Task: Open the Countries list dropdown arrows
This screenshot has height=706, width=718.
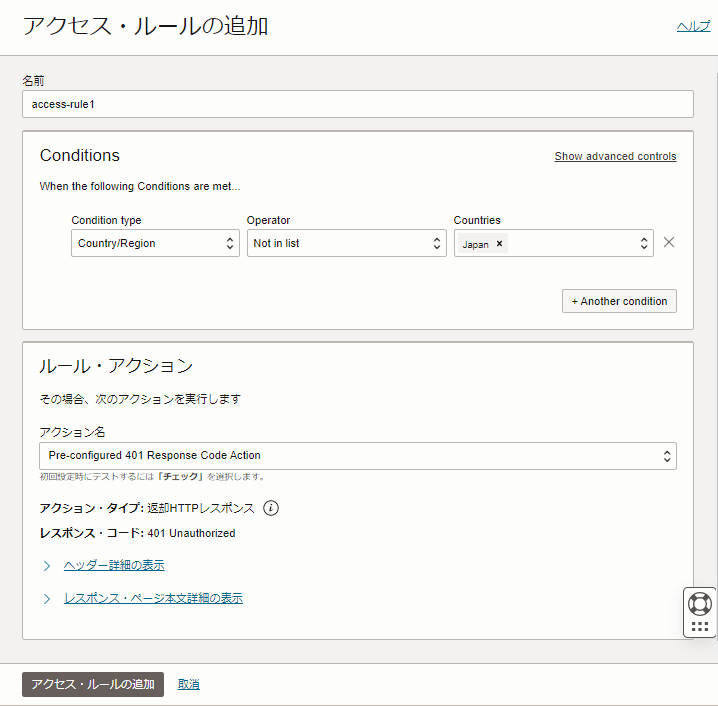Action: pyautogui.click(x=644, y=243)
